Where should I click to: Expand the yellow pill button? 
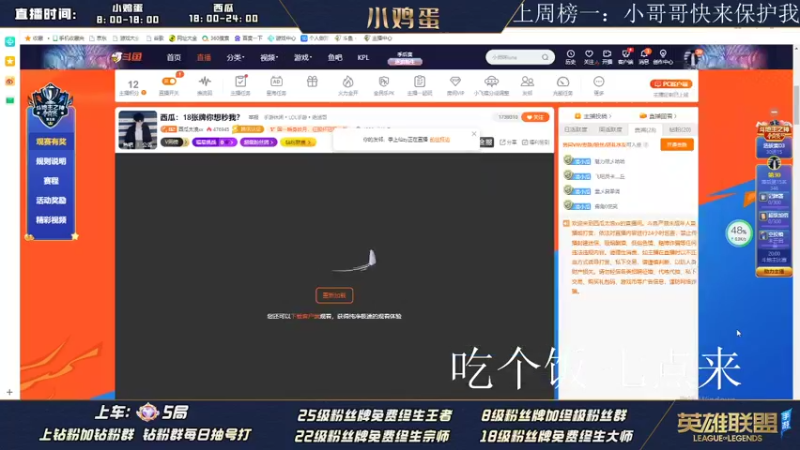[x=298, y=142]
